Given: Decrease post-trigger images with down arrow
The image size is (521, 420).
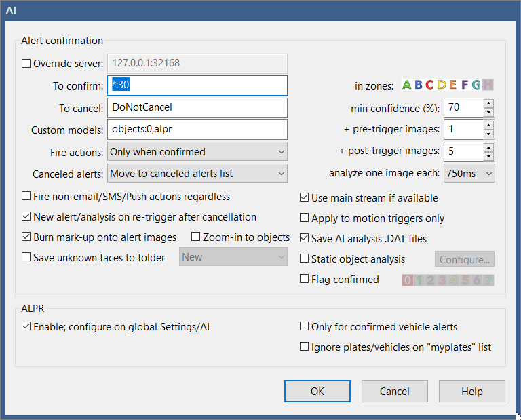Looking at the screenshot, I should tap(488, 155).
